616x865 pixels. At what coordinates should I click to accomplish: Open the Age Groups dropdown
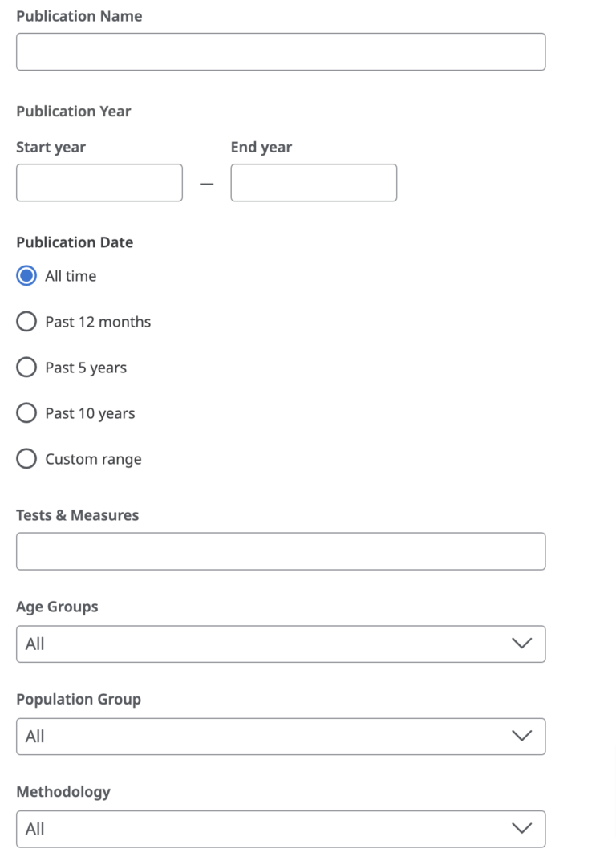[x=281, y=644]
